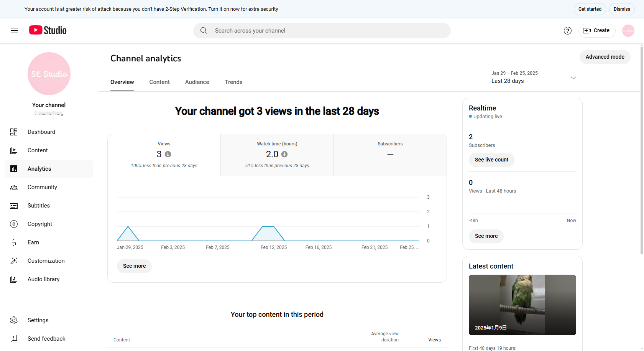Click See live count for subscribers

(x=491, y=160)
